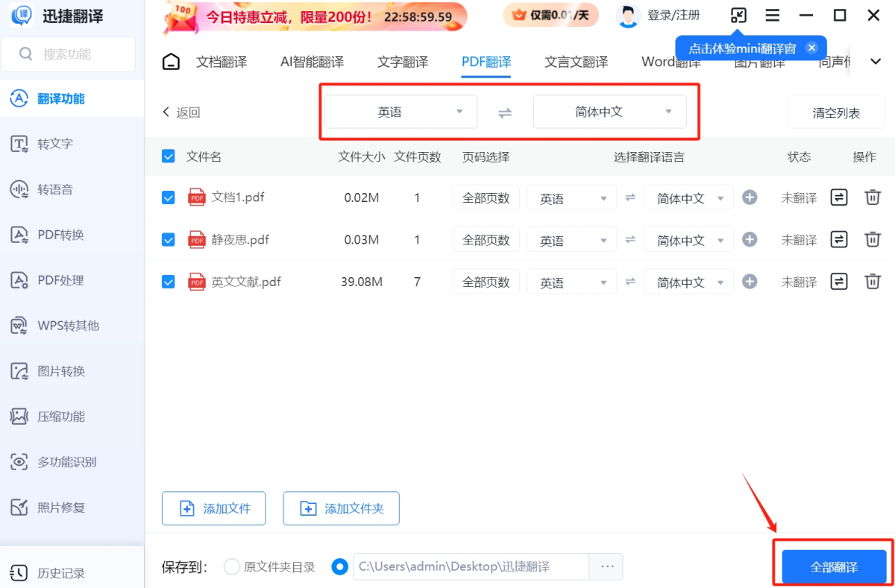This screenshot has width=895, height=588.
Task: Click the translate action icon for 文档1.pdf
Action: point(839,197)
